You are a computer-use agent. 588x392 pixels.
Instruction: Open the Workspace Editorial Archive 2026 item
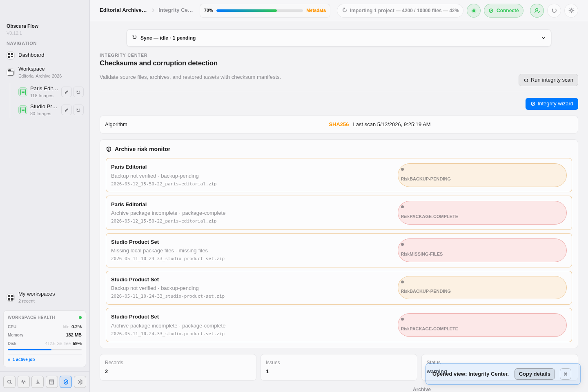point(45,72)
